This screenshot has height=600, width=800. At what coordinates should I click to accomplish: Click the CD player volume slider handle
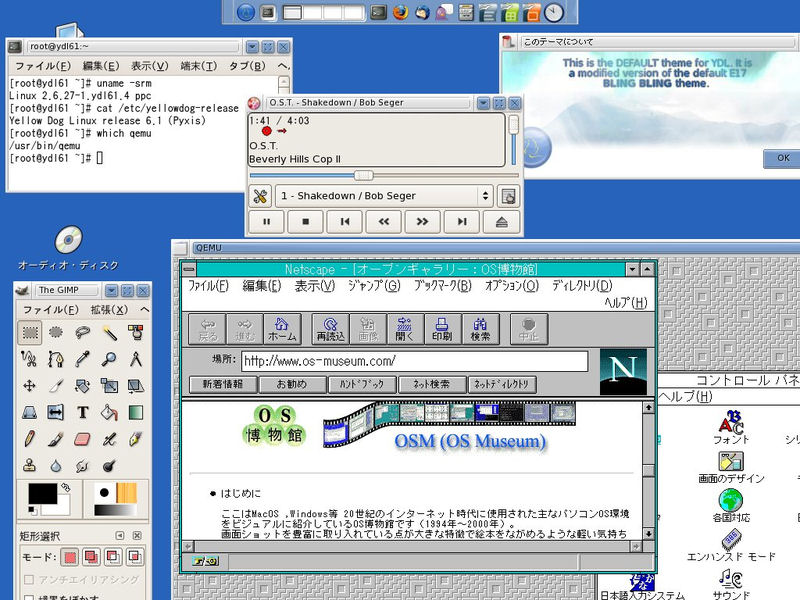(513, 124)
